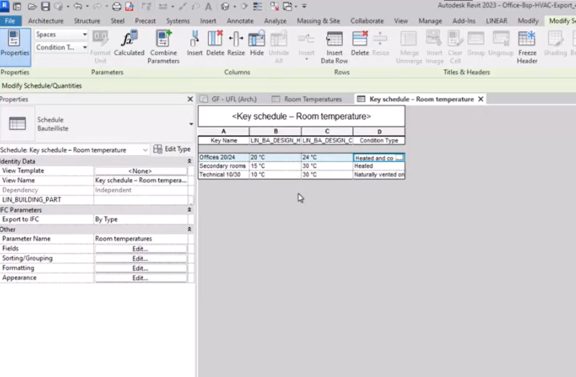Screen dimensions: 576x377
Task: Open the Redo history dropdown arrow
Action: pos(107,6)
